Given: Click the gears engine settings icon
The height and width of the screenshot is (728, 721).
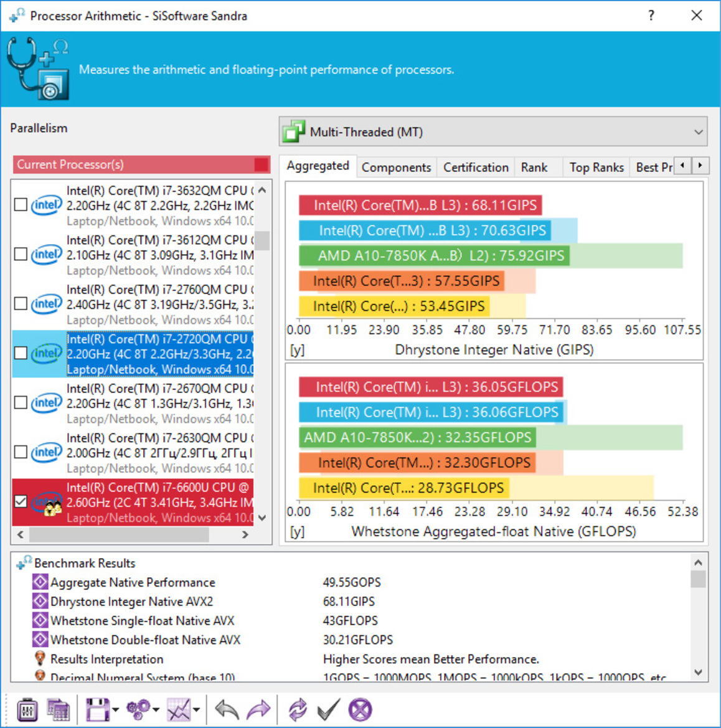Looking at the screenshot, I should coord(138,710).
